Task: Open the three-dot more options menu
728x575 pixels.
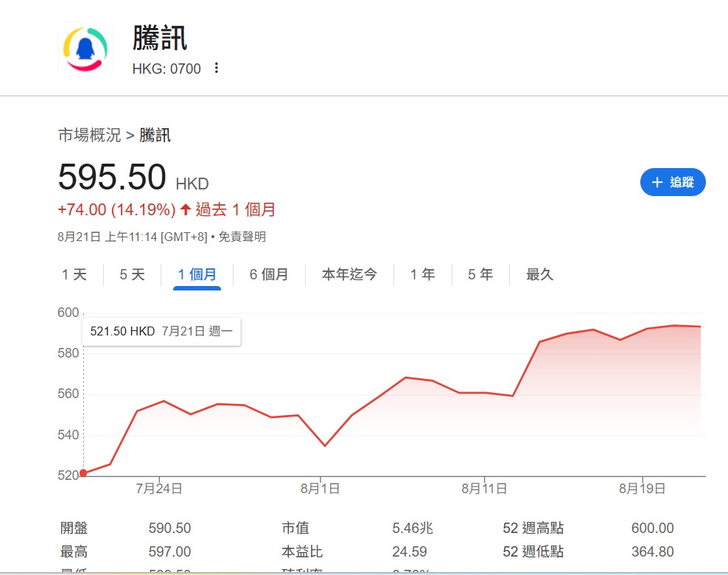Action: click(x=216, y=69)
